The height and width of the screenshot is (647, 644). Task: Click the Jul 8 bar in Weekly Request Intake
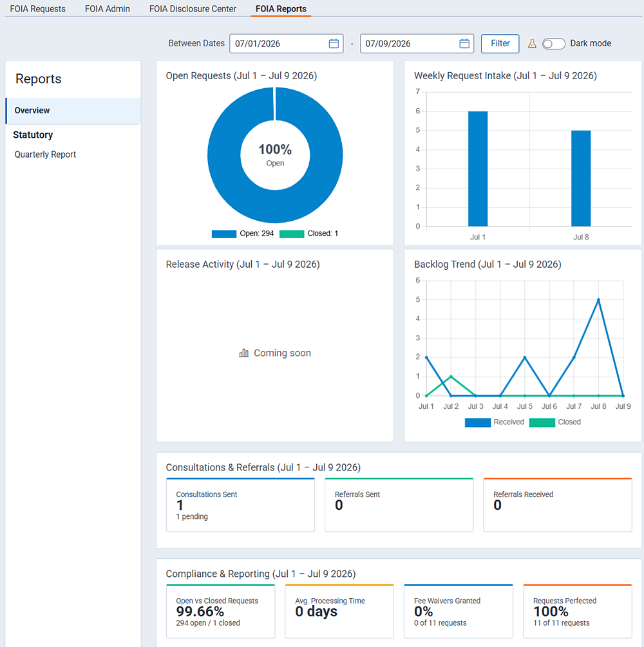pos(581,178)
